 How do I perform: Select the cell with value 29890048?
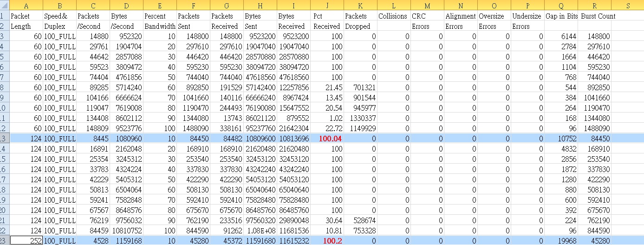(x=293, y=220)
